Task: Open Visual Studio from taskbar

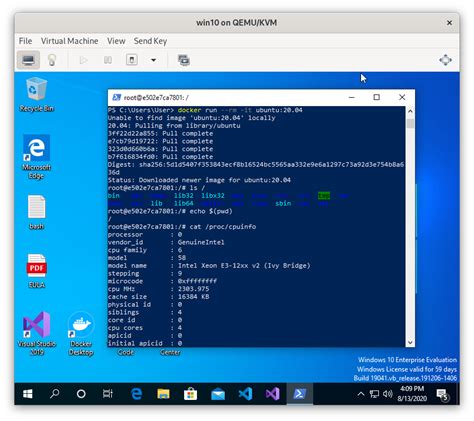Action: pos(272,394)
